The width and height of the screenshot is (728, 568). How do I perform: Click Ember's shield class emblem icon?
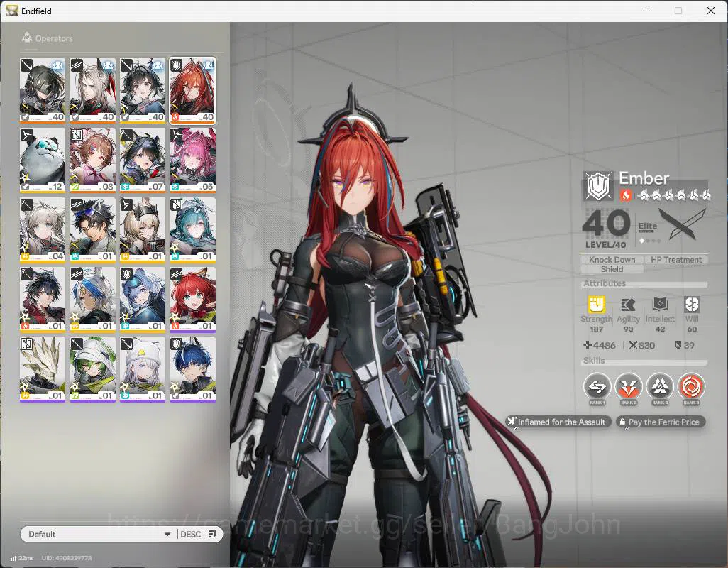(x=598, y=186)
